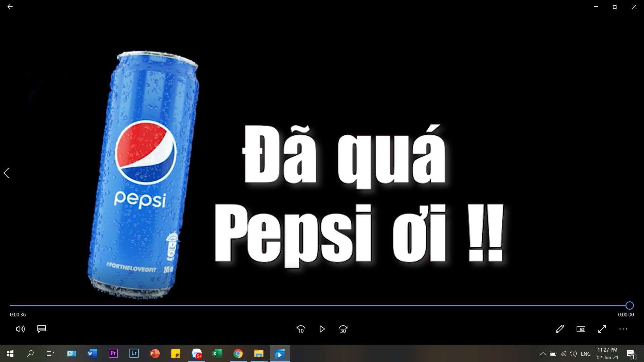Open subtitles and captions menu

[42, 329]
